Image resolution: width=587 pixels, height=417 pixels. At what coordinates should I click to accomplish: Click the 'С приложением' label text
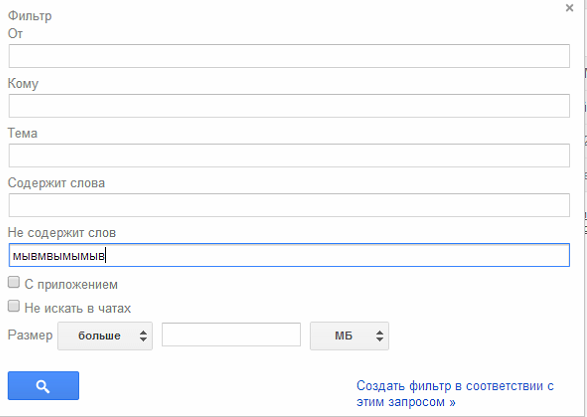(x=71, y=284)
